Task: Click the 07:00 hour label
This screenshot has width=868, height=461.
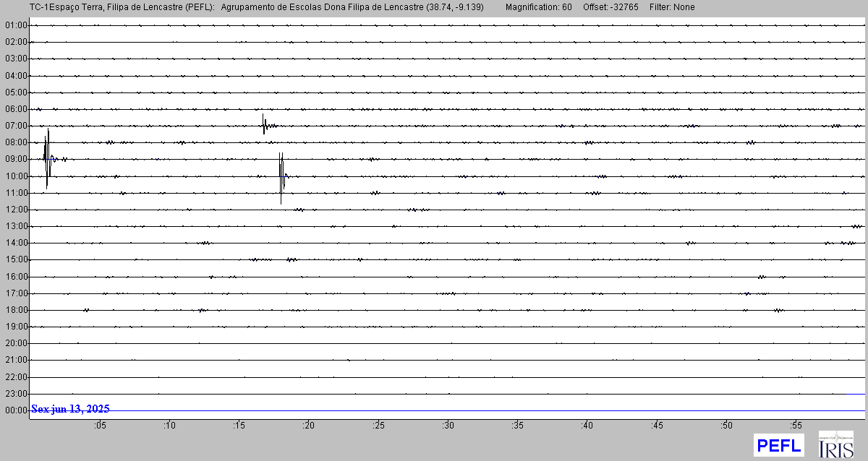Action: (16, 126)
